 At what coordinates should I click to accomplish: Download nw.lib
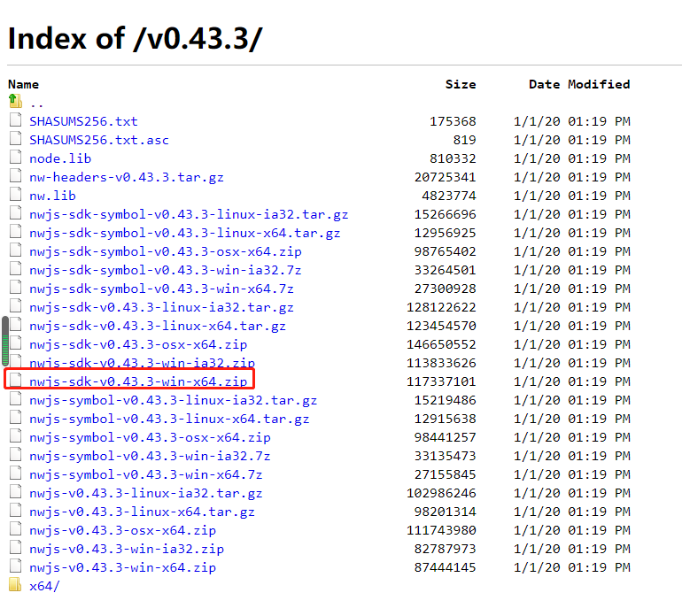pos(52,196)
